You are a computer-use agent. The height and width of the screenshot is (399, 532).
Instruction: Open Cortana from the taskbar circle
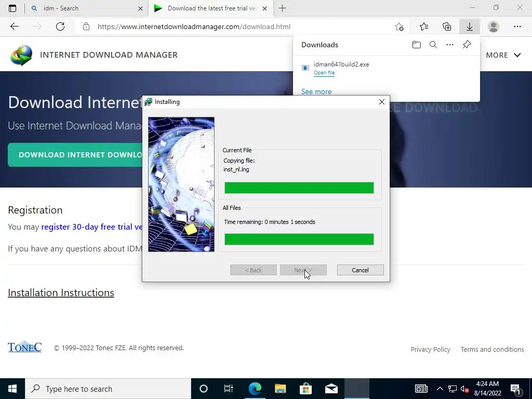coord(204,389)
